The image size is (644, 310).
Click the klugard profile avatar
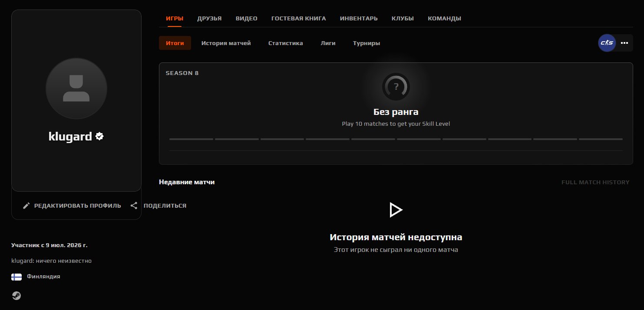click(76, 88)
